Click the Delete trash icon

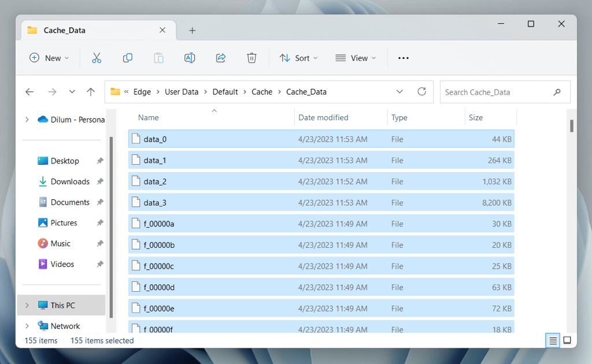coord(251,58)
